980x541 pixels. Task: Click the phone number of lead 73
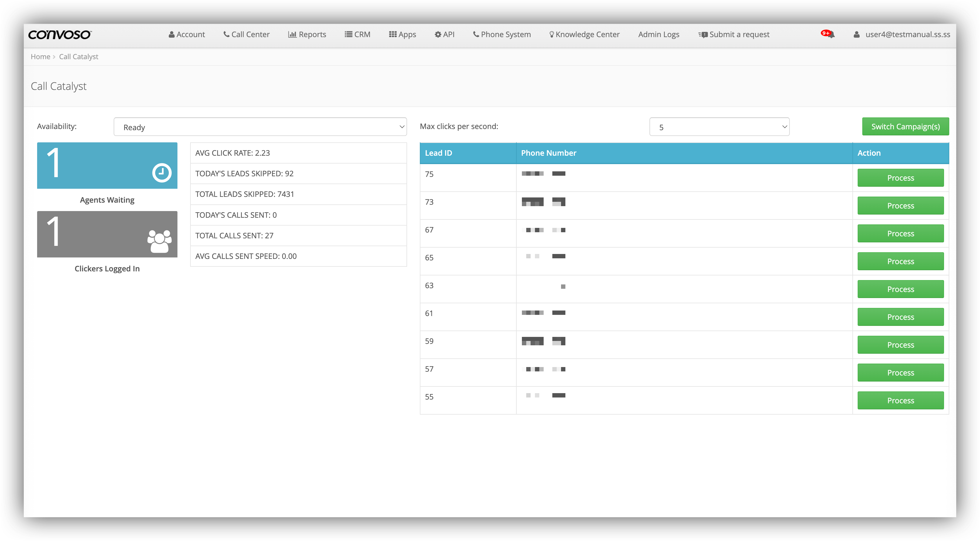[543, 201]
